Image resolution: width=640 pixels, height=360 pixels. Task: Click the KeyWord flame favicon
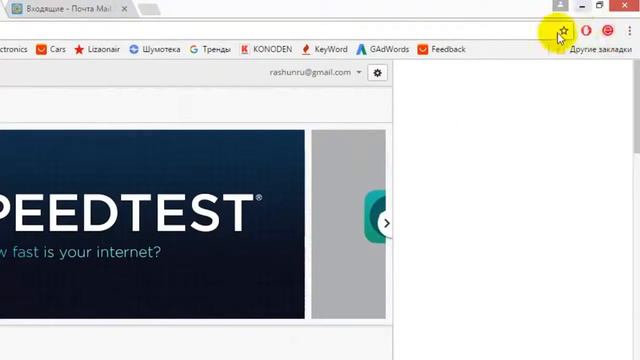coord(306,49)
